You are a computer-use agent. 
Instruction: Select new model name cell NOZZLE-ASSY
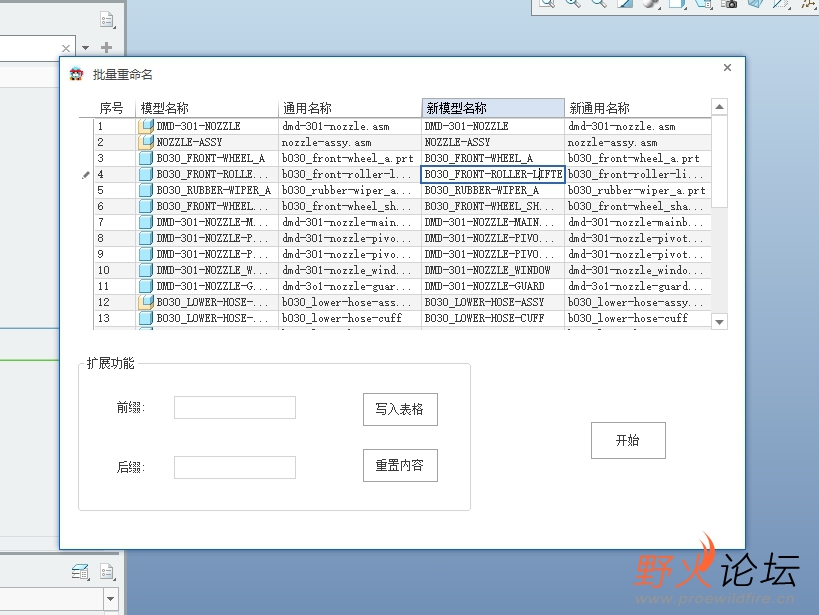coord(493,142)
